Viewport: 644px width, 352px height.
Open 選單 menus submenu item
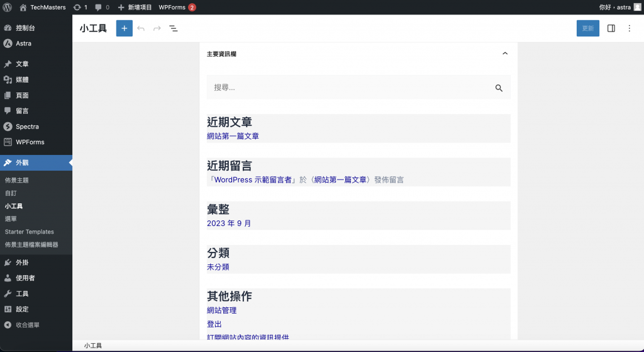click(11, 219)
